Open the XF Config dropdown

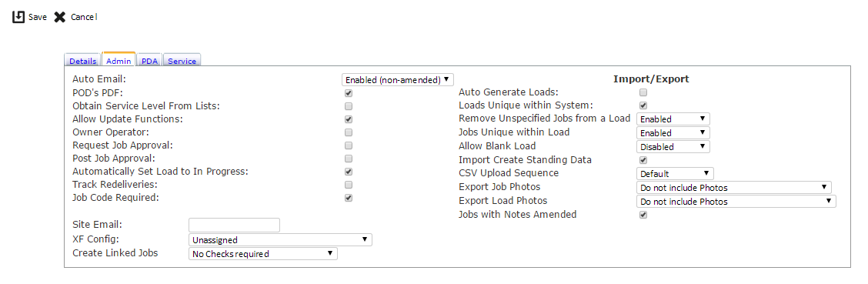click(281, 239)
